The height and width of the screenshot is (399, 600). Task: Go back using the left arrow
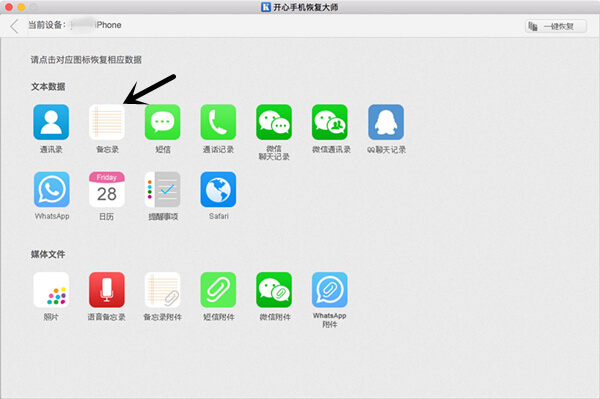point(14,26)
